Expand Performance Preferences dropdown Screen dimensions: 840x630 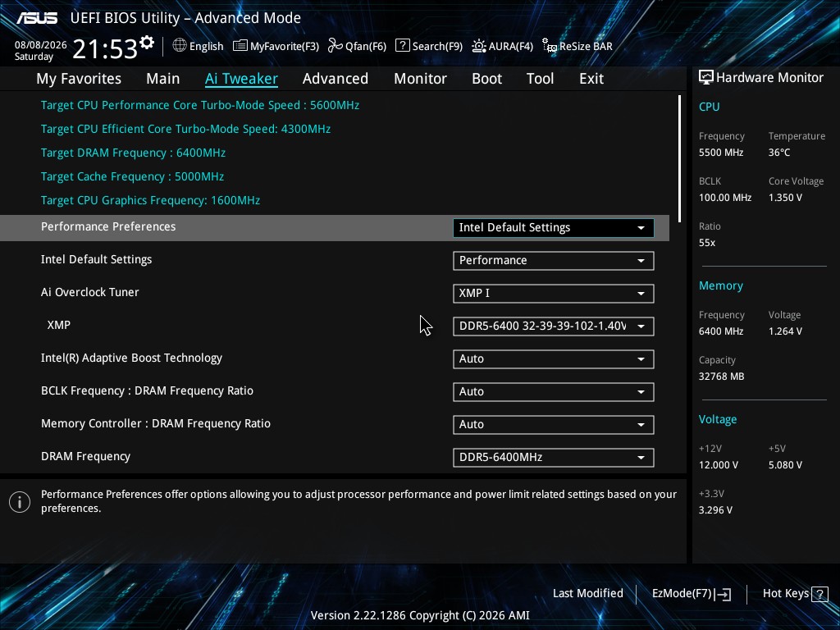[554, 228]
